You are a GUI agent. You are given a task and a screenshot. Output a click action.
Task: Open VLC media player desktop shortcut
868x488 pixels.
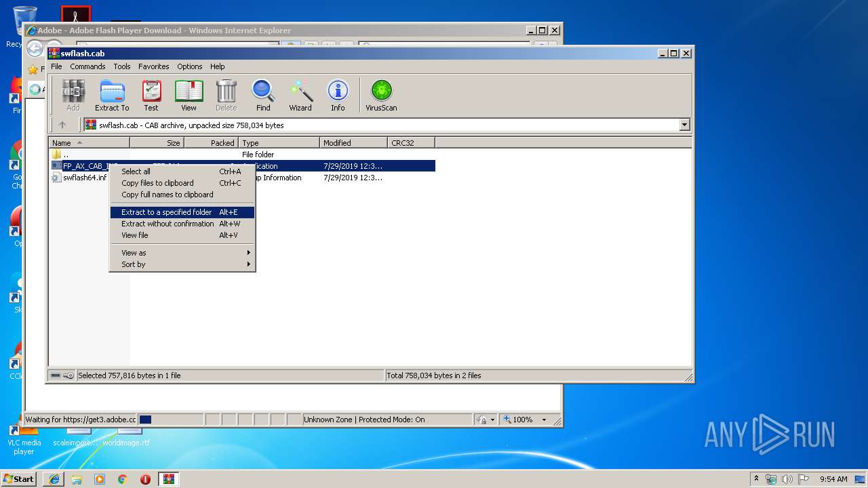(x=24, y=441)
